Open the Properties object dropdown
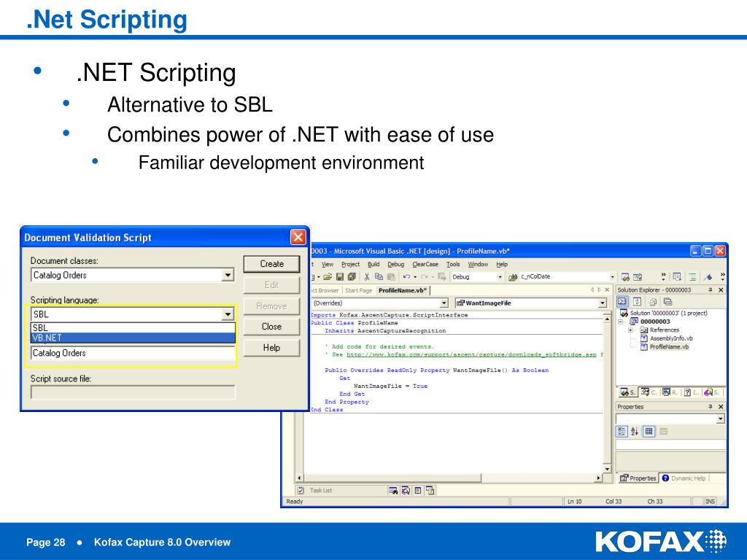 720,419
